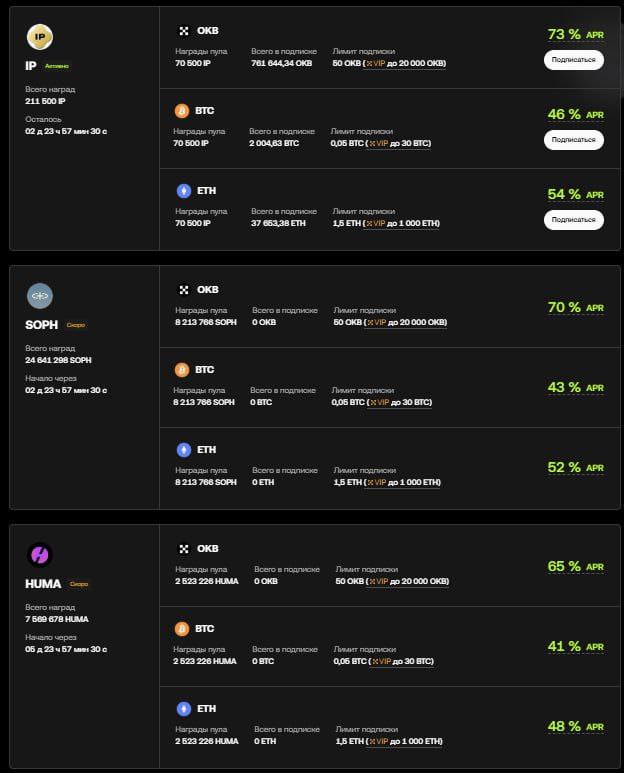This screenshot has width=624, height=773.
Task: Click the BTC icon in SOPH pool
Action: click(182, 370)
